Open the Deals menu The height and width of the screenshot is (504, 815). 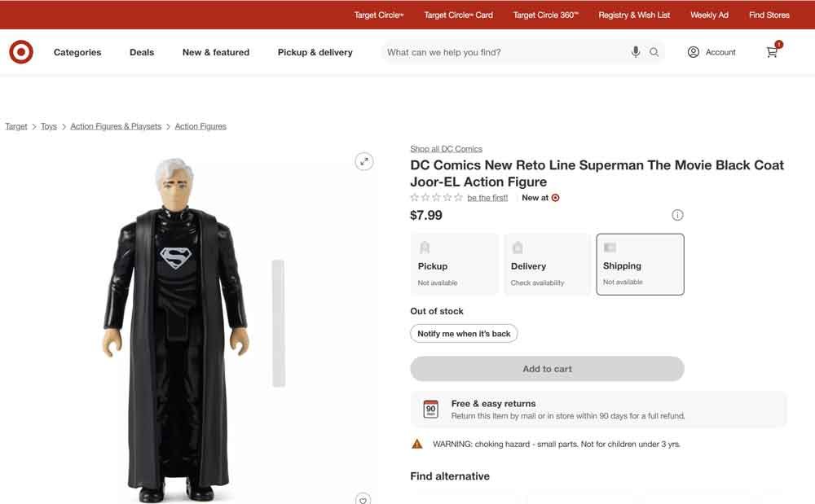pos(142,52)
